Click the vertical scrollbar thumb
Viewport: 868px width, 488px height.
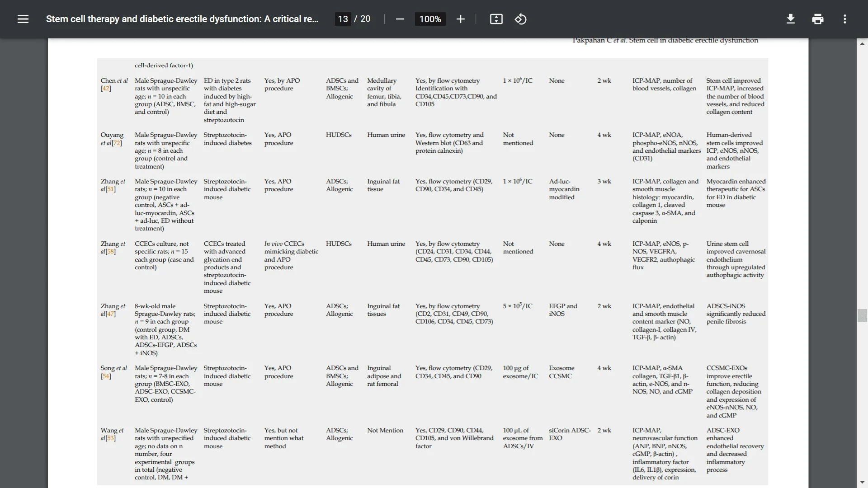tap(862, 315)
